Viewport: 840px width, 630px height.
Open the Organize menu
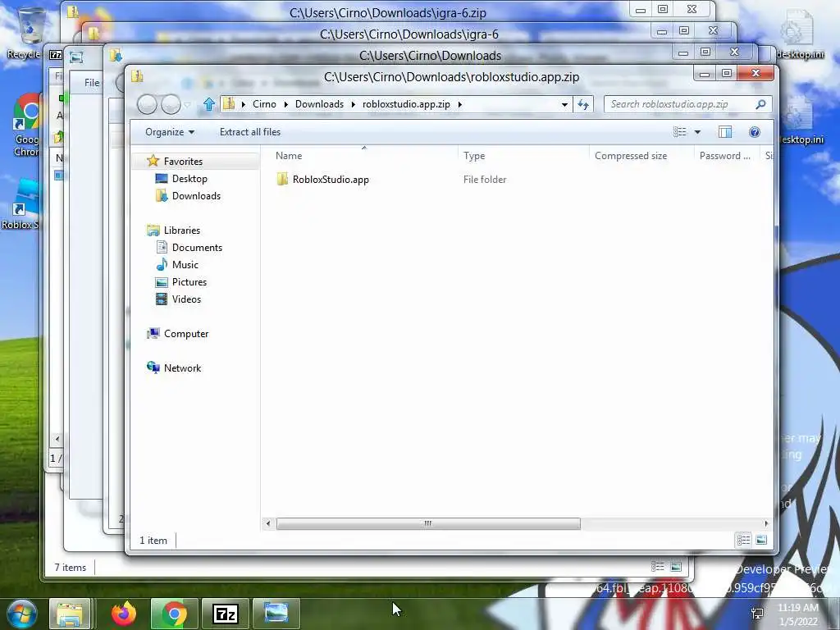pyautogui.click(x=169, y=132)
